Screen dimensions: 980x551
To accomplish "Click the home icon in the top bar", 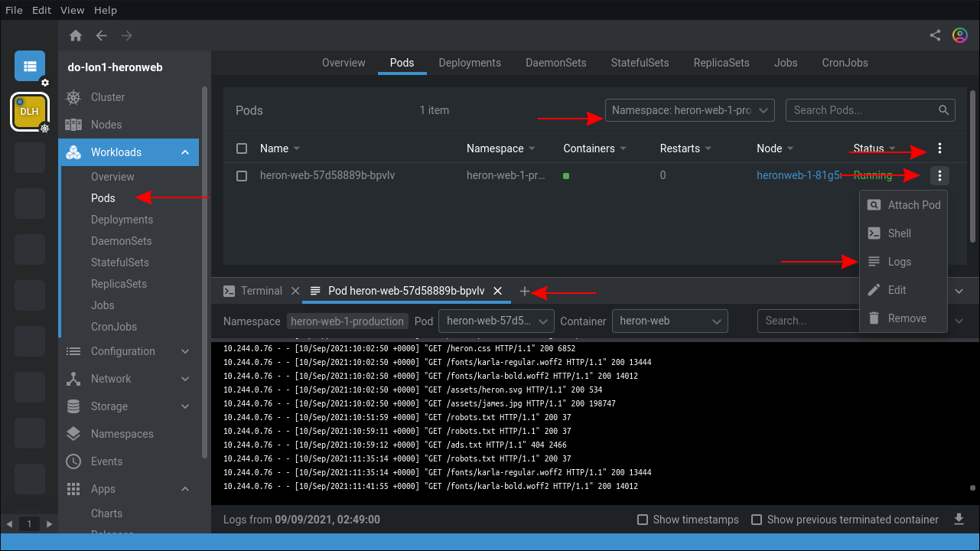I will (75, 36).
